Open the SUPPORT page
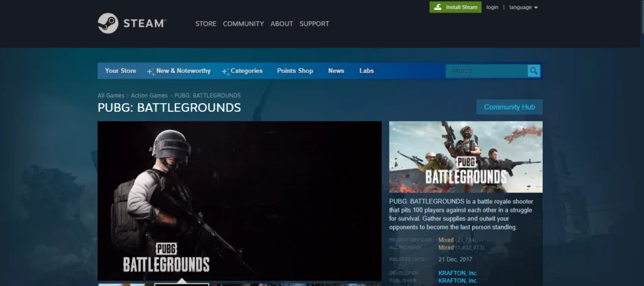Image resolution: width=644 pixels, height=286 pixels. (x=314, y=24)
